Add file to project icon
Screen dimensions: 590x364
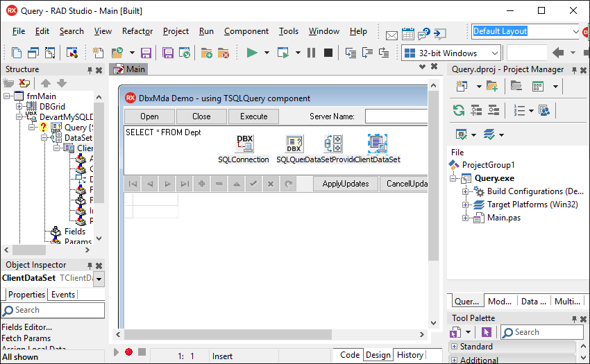tap(207, 53)
